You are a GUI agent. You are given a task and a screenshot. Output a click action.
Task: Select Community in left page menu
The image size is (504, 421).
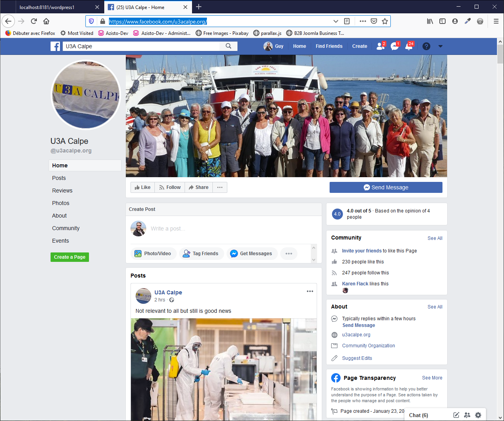(66, 228)
